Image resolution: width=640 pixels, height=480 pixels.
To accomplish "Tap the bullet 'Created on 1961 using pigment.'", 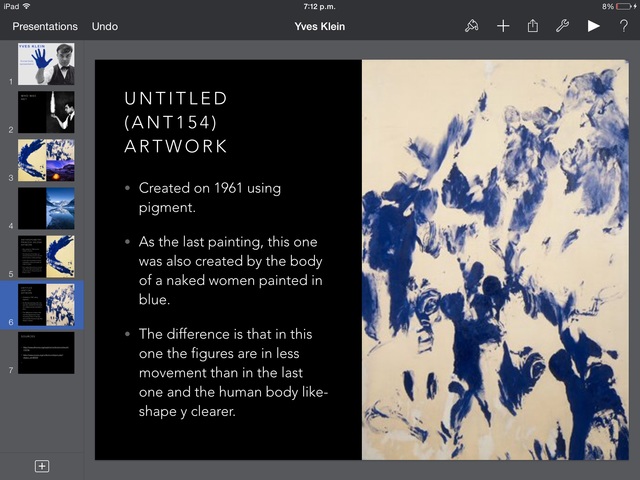I will click(x=210, y=198).
